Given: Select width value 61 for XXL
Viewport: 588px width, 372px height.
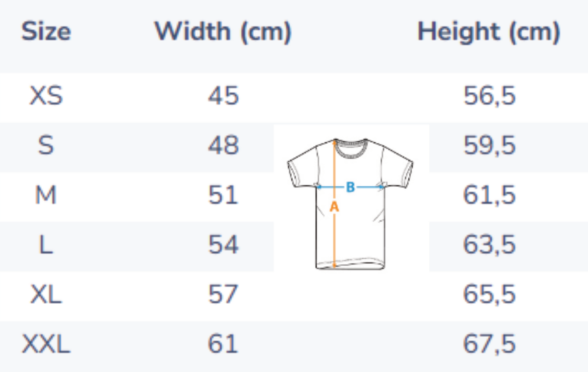Looking at the screenshot, I should click(223, 344).
